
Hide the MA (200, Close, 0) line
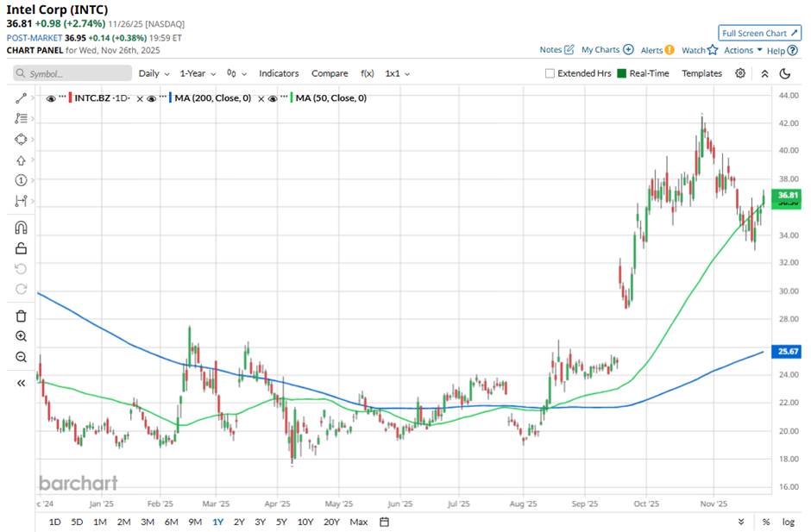click(151, 98)
